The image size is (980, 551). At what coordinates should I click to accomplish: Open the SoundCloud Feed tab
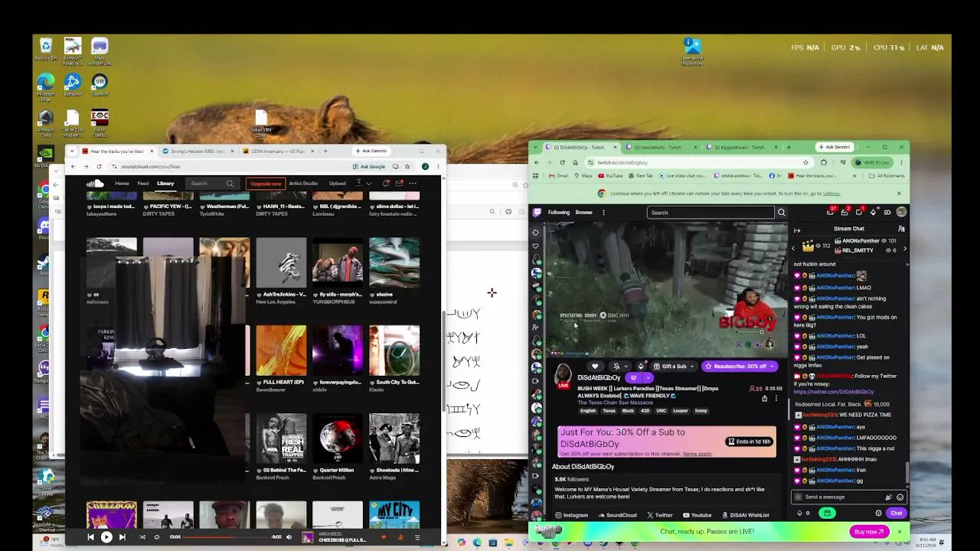tap(143, 184)
